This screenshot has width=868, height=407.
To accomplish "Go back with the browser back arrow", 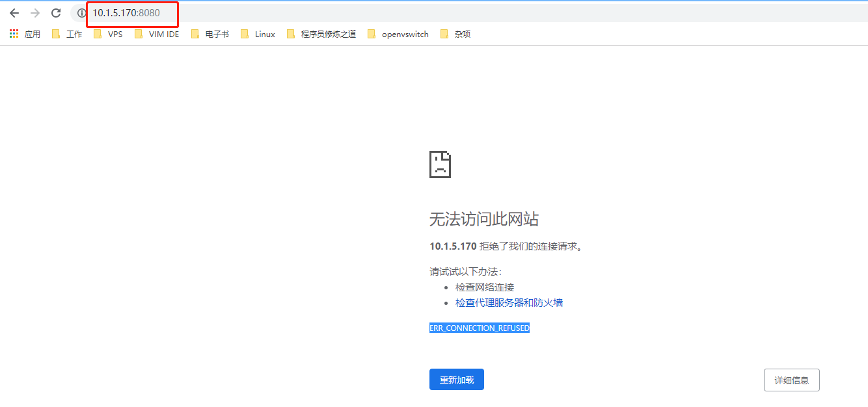I will pos(14,13).
